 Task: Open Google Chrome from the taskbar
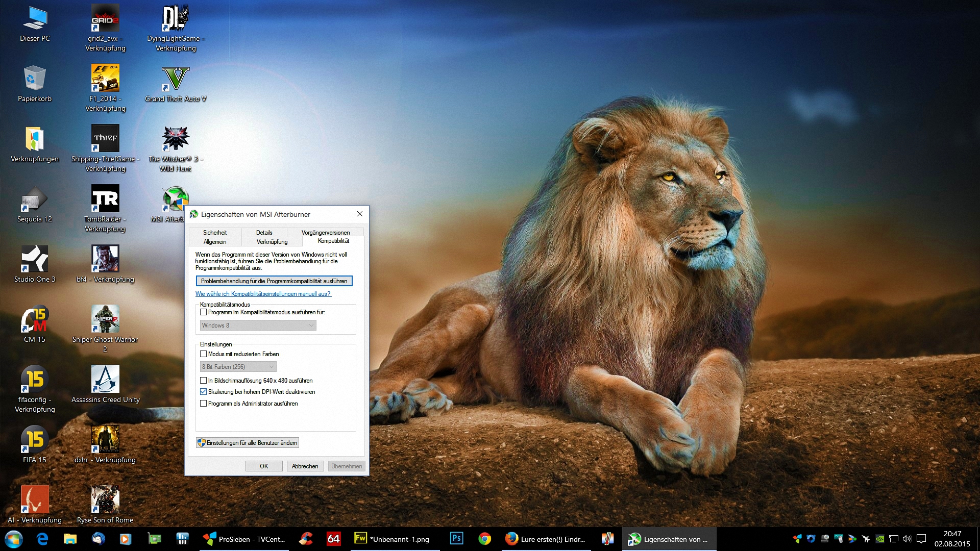pyautogui.click(x=484, y=539)
